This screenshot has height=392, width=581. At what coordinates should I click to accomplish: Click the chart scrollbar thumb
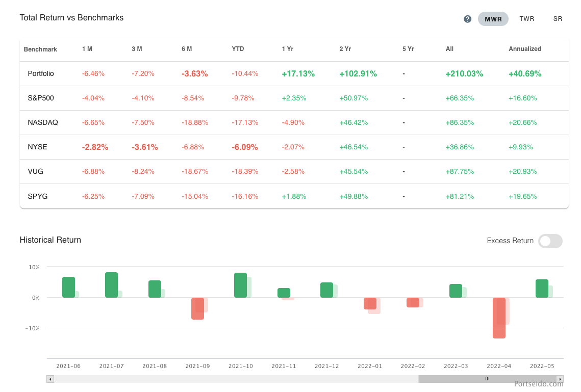click(x=487, y=379)
